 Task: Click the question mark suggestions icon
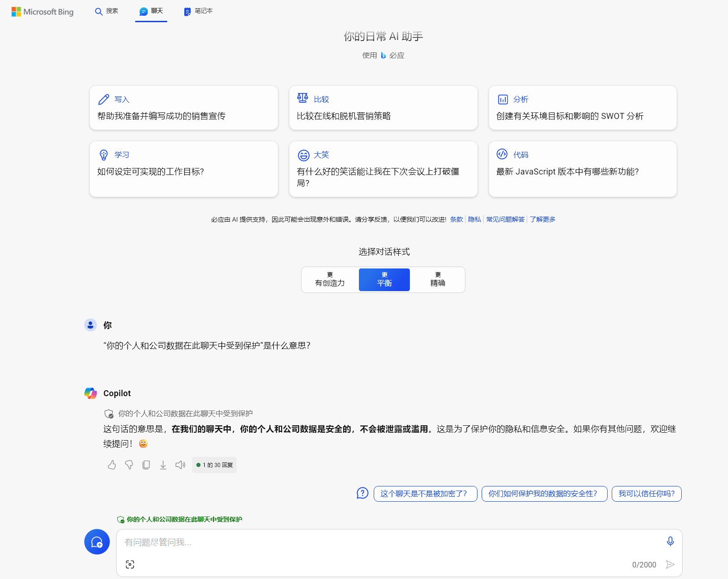point(363,493)
